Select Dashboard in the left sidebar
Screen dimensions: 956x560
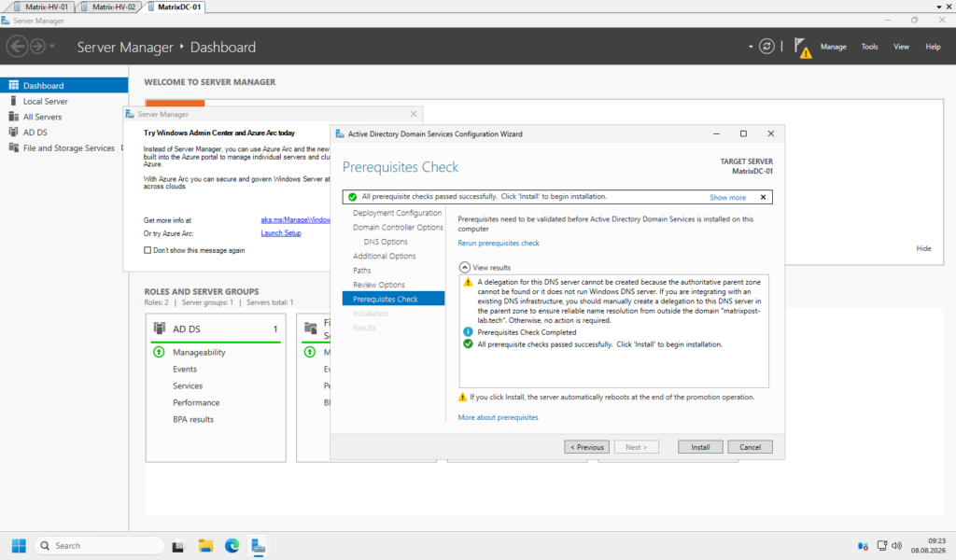64,85
